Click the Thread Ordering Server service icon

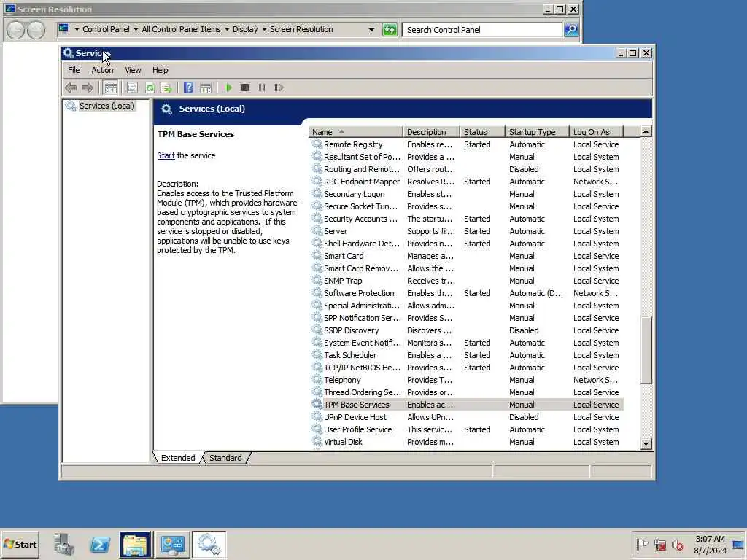pos(317,392)
